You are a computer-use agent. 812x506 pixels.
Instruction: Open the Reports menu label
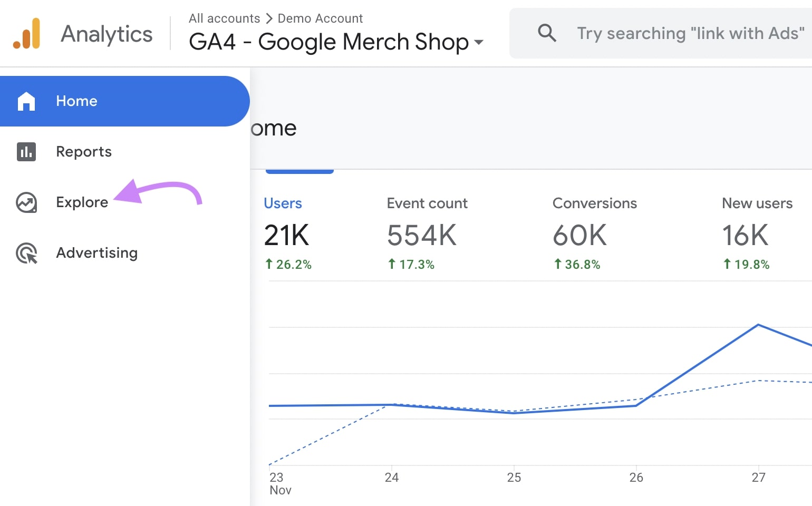(x=84, y=152)
